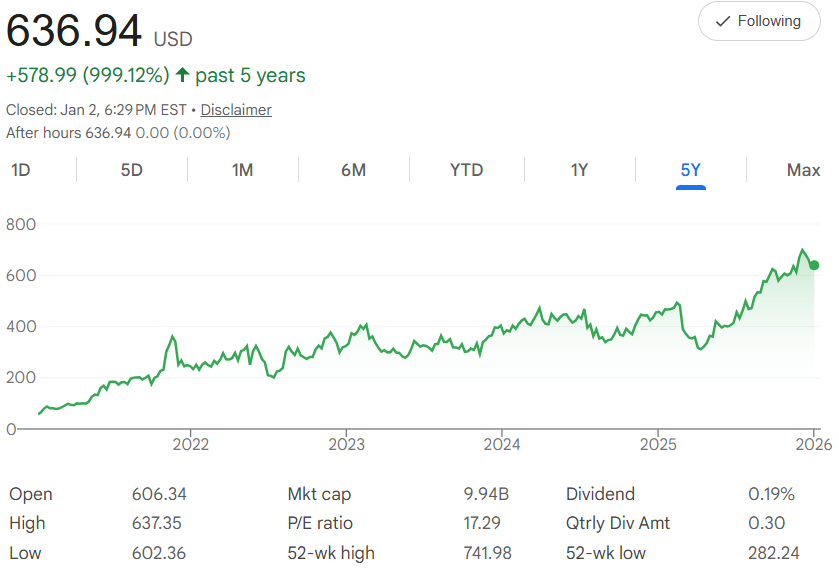Click the 2024 label on x-axis

(502, 444)
